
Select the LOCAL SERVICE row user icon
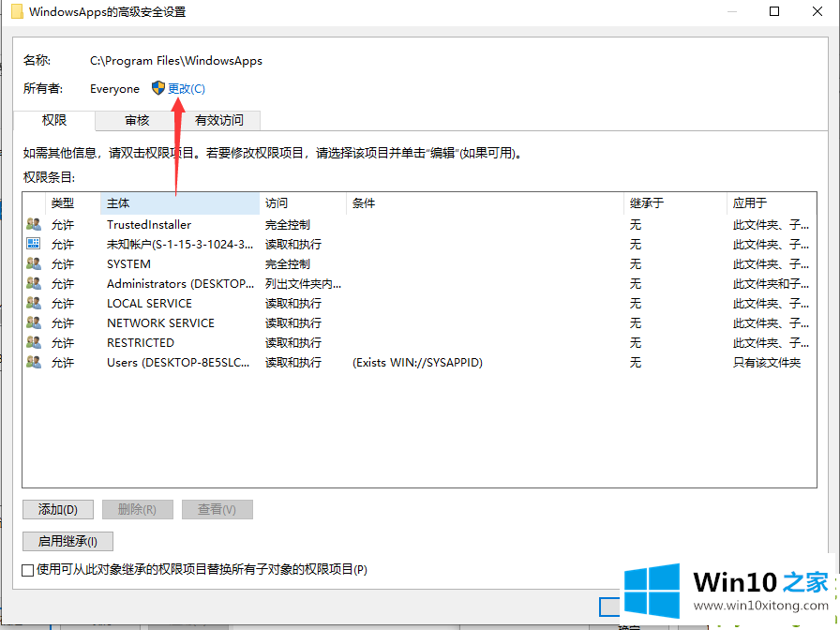(x=34, y=303)
